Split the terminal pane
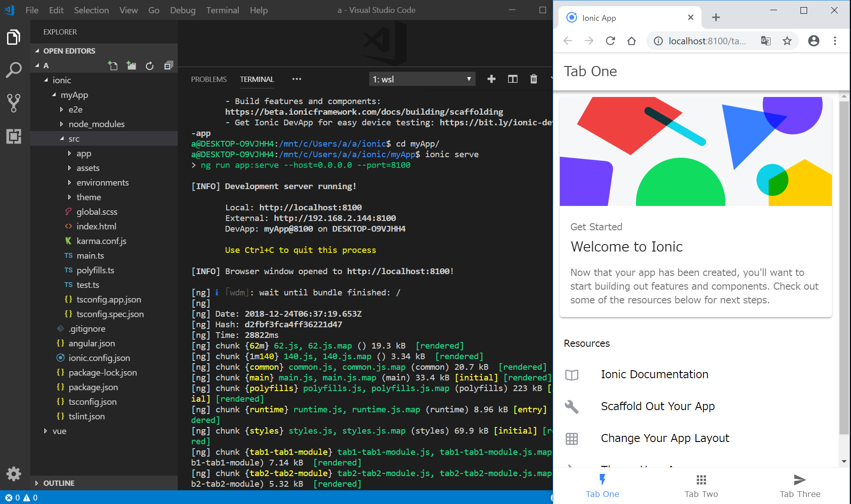This screenshot has width=851, height=504. click(512, 79)
